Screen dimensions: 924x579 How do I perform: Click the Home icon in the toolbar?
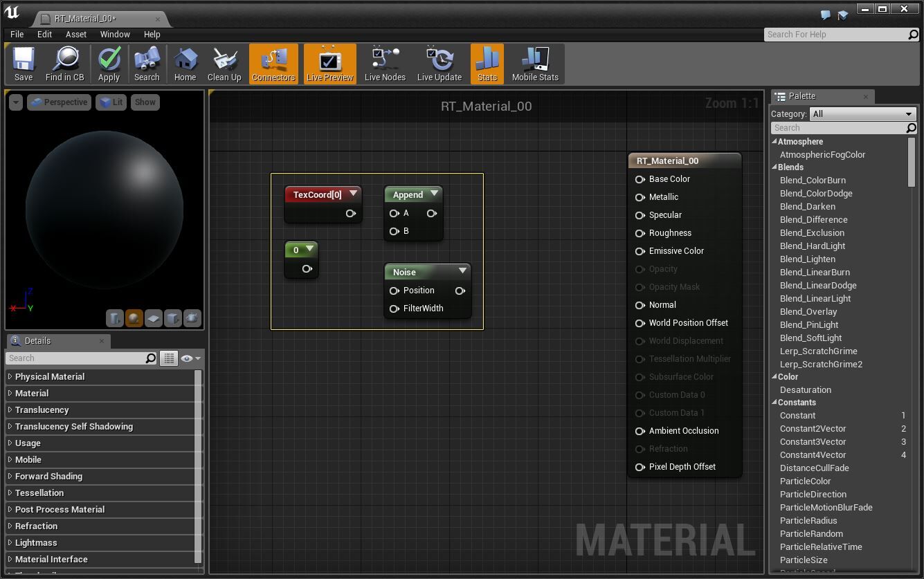click(185, 64)
